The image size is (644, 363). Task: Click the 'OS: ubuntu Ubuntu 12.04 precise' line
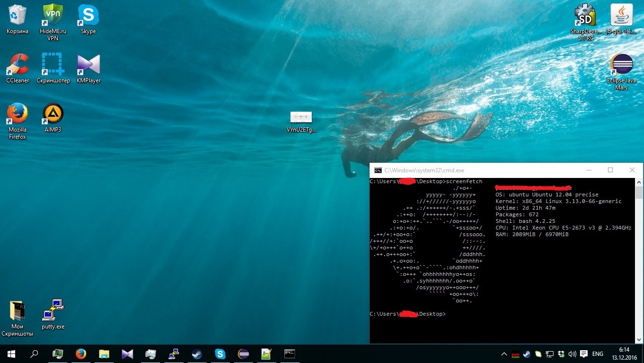547,195
